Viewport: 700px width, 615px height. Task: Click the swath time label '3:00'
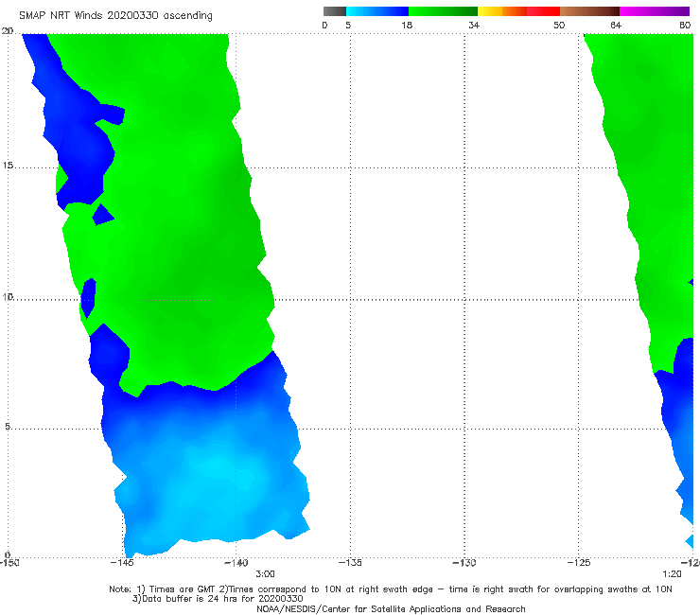click(265, 574)
